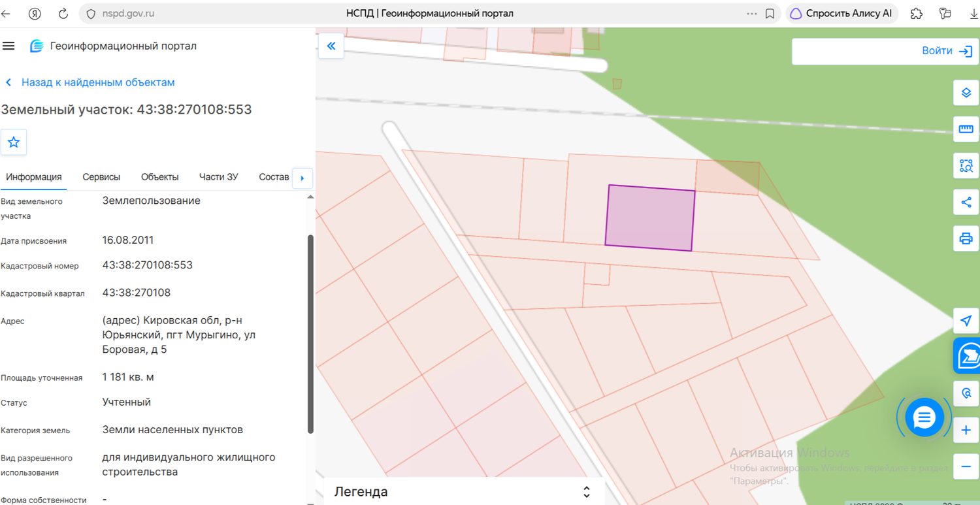Open the browser extensions puzzle icon
Image resolution: width=980 pixels, height=505 pixels.
[x=917, y=13]
